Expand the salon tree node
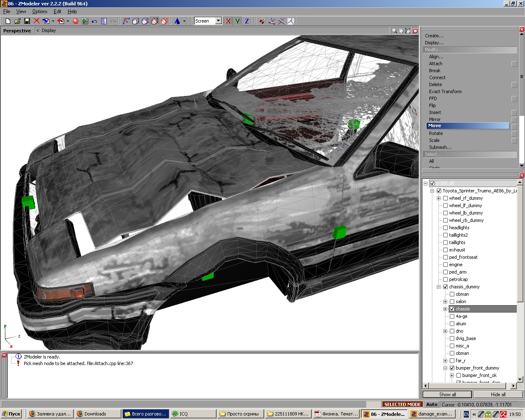525x420 pixels. 445,301
